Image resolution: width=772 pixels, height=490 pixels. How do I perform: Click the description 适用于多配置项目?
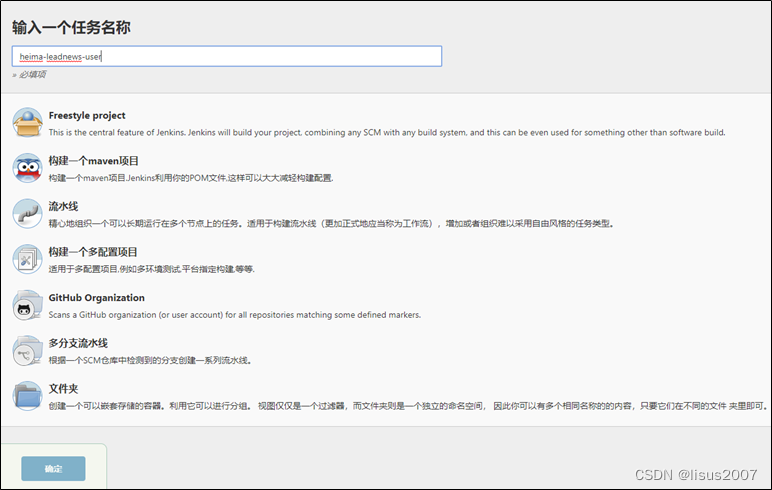pos(152,269)
